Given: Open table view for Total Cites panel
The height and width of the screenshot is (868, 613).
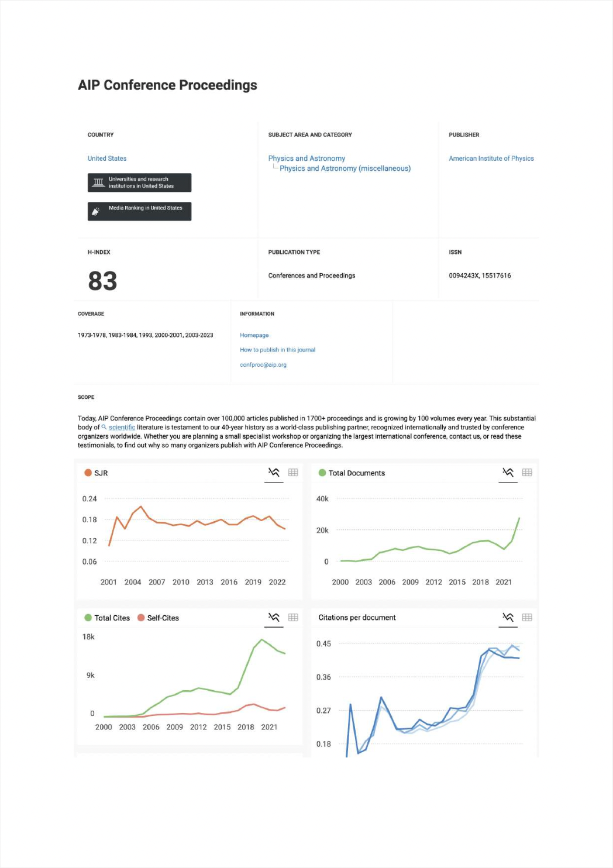Looking at the screenshot, I should pos(293,618).
